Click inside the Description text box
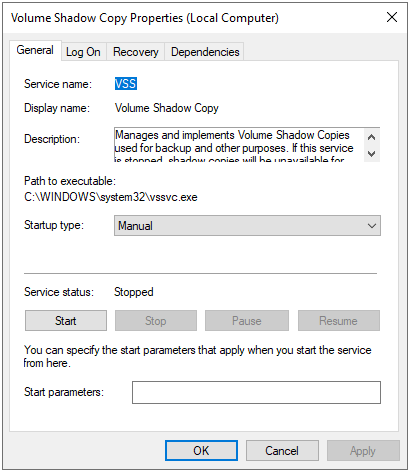This screenshot has height=472, width=410. coord(239,145)
